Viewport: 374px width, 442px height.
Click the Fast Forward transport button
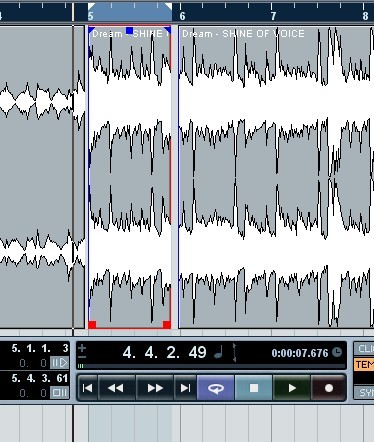coord(155,388)
